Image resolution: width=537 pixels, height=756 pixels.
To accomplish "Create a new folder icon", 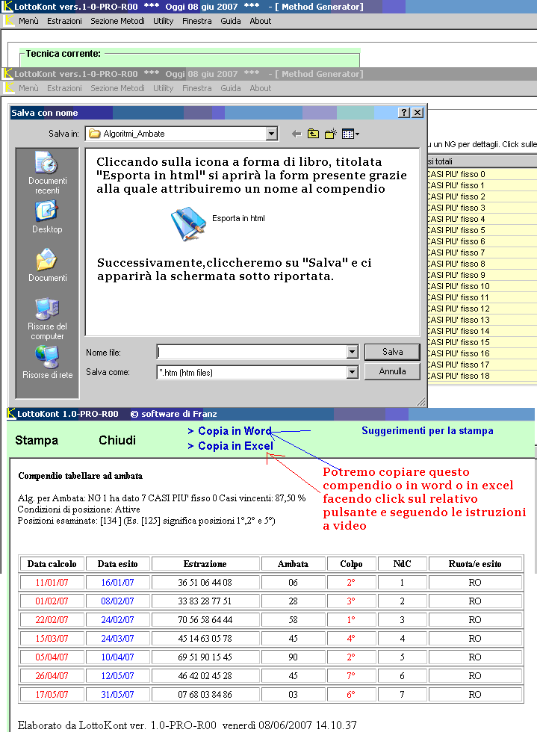I will (331, 134).
